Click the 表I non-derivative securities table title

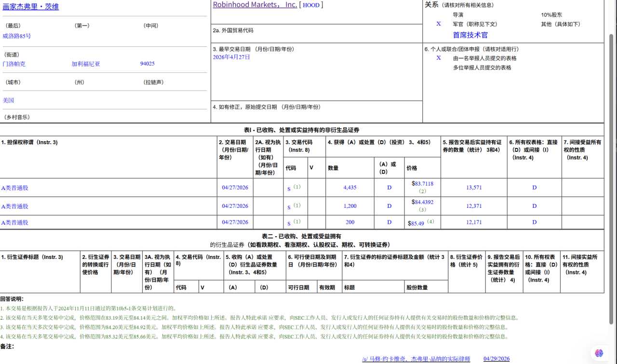coord(302,130)
